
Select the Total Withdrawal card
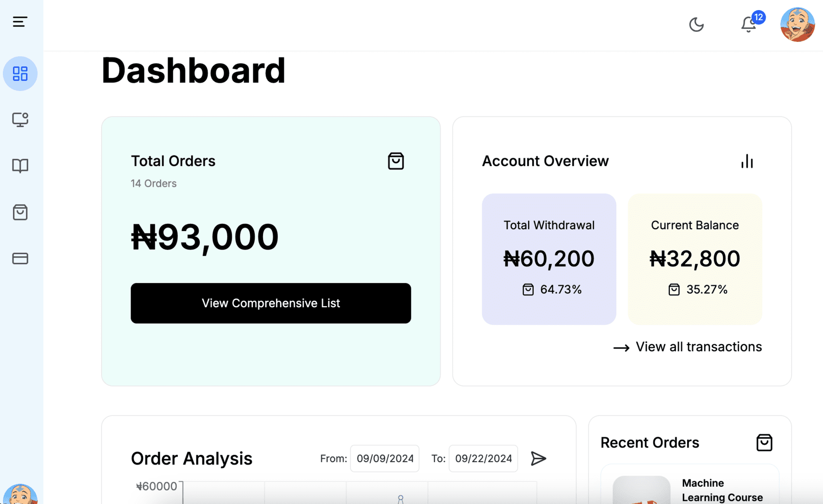click(x=549, y=259)
